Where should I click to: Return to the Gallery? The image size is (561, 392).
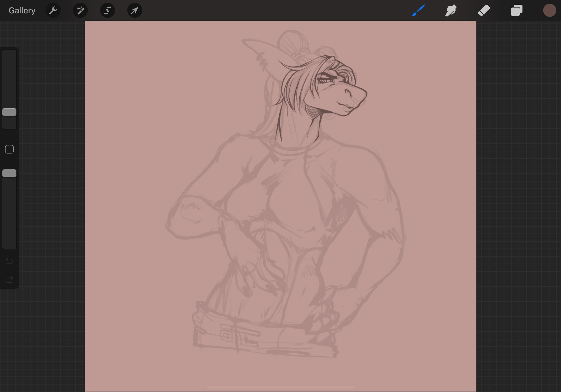point(22,11)
